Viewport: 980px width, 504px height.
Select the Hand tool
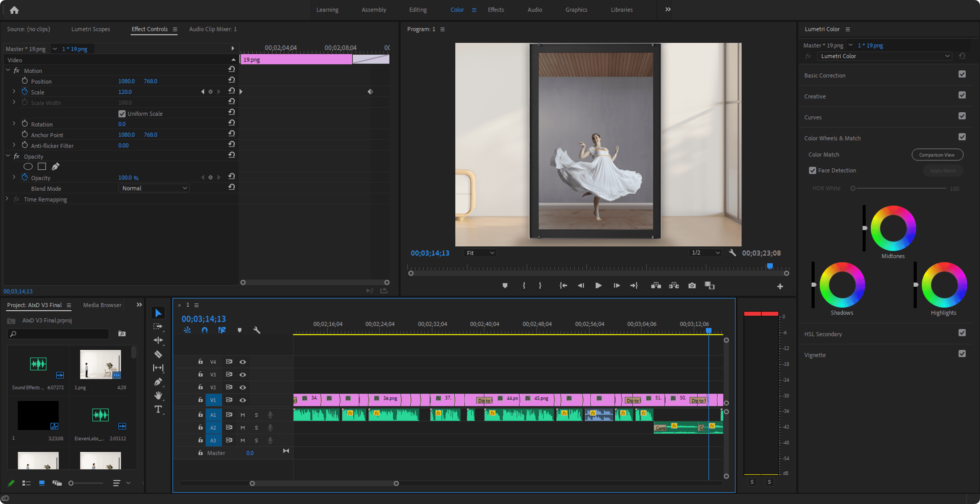(158, 396)
